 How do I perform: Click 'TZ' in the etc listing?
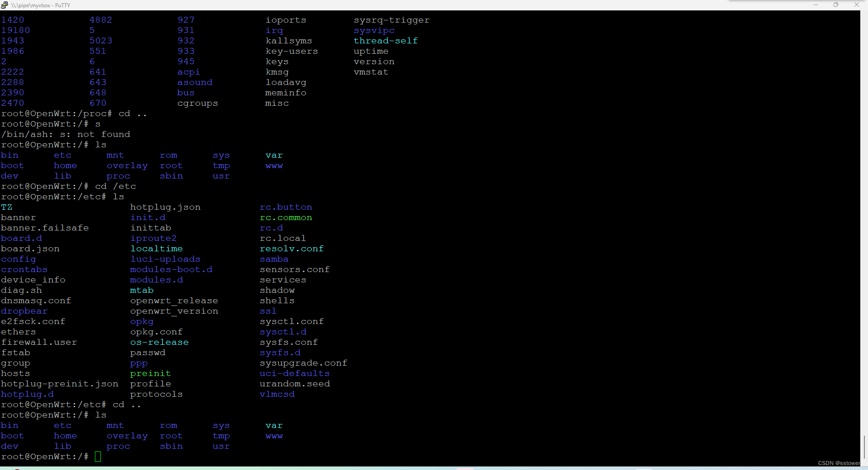coord(7,207)
